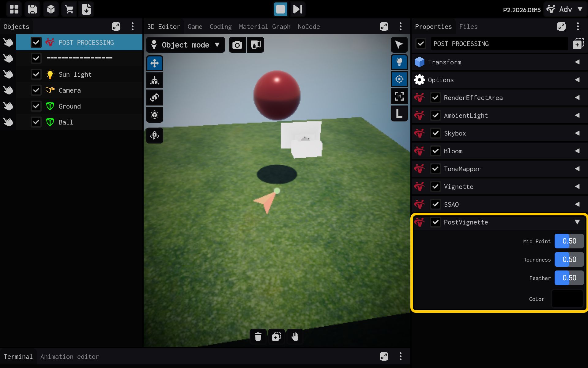The image size is (588, 368).
Task: Toggle the L local space button
Action: tap(399, 113)
